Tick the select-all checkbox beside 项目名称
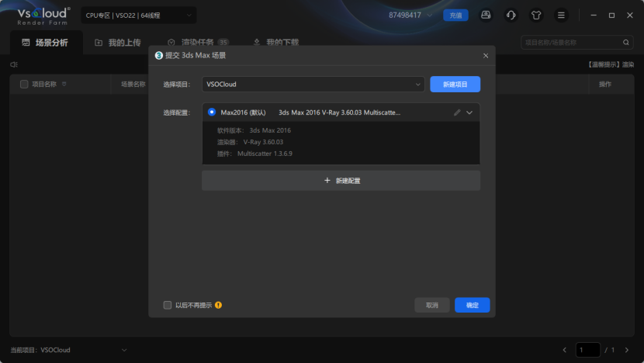Screen dimensions: 644x363 (24, 84)
